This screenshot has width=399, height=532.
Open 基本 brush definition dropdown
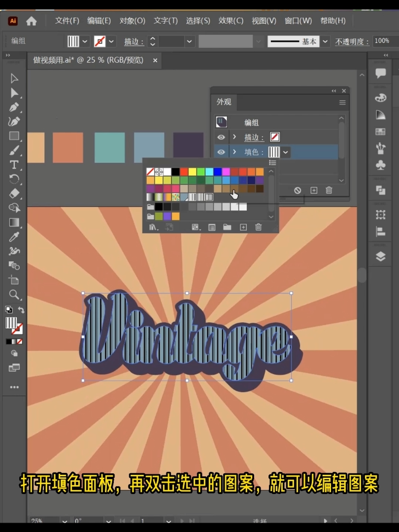[326, 41]
